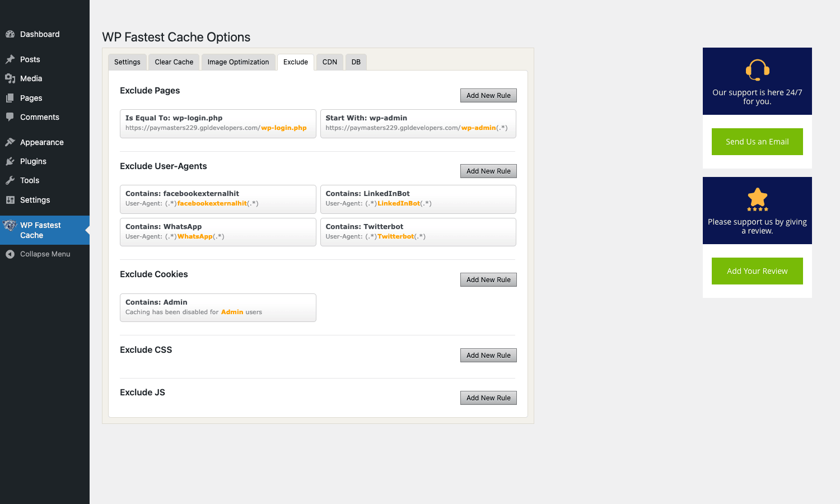Open the wp-login.php exclude rule
Image resolution: width=840 pixels, height=504 pixels.
218,123
